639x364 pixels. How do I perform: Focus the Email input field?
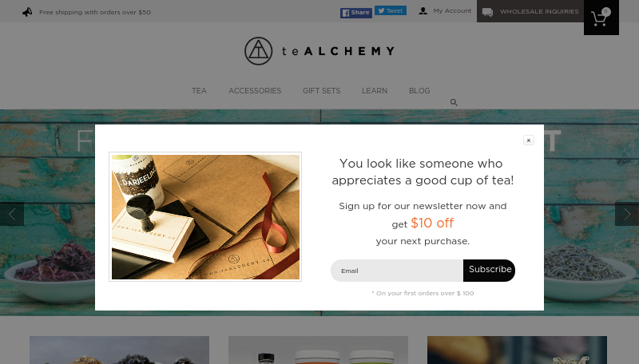point(397,271)
